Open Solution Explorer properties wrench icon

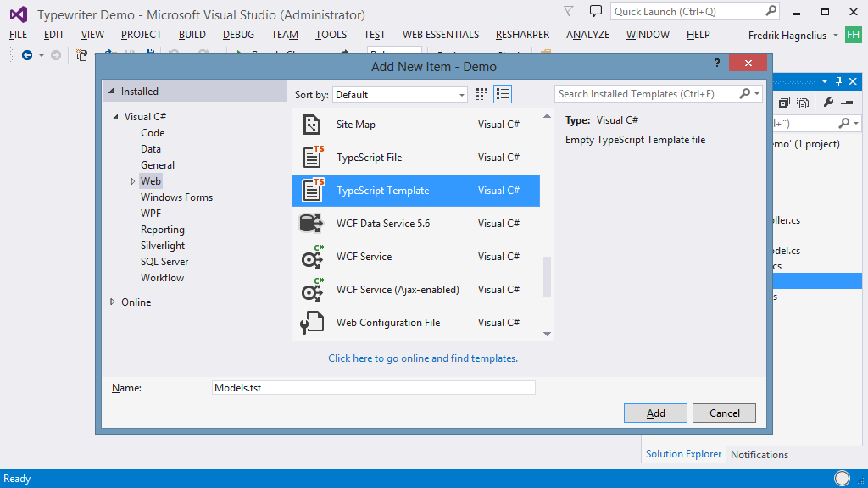[828, 103]
